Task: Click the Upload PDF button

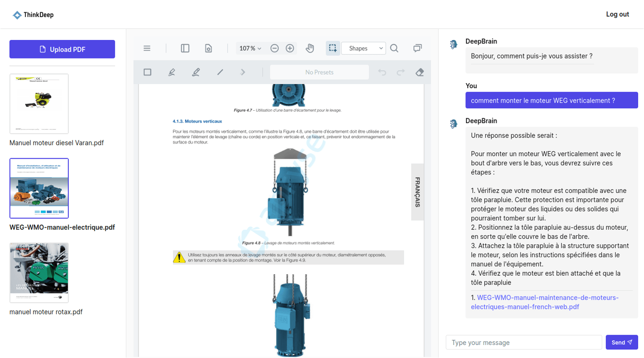Action: click(x=62, y=49)
